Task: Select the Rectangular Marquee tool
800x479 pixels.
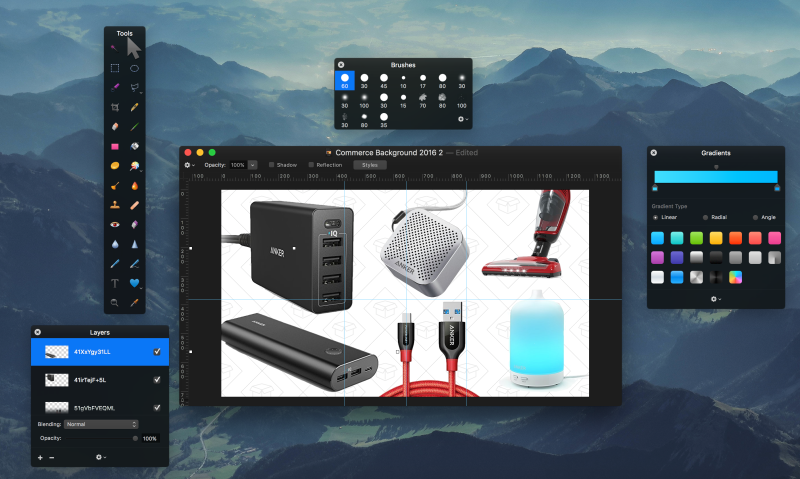Action: coord(115,68)
